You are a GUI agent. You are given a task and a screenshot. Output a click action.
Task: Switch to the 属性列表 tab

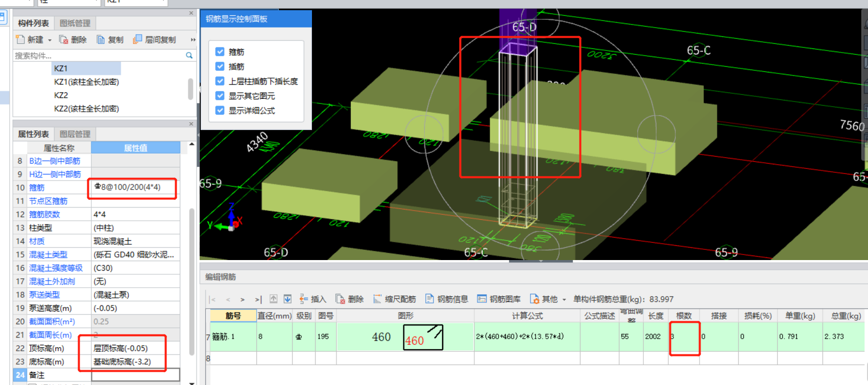[33, 134]
